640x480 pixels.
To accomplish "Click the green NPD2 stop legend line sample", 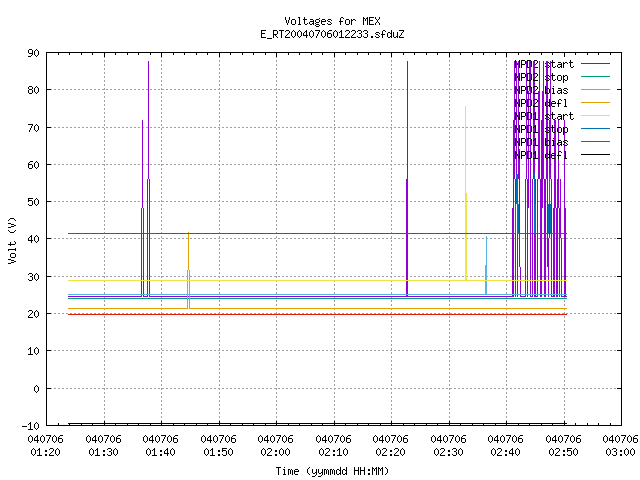I will [x=595, y=76].
